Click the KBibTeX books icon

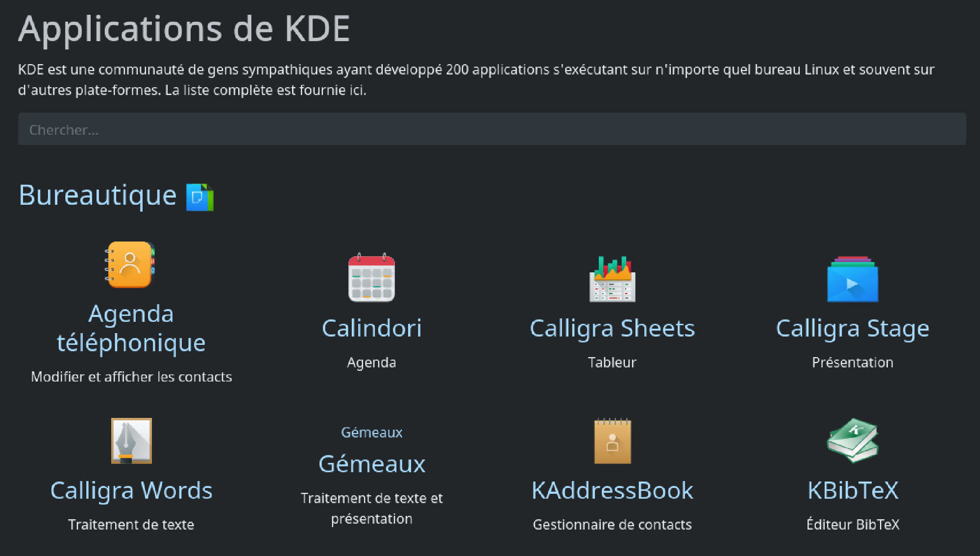[x=853, y=441]
